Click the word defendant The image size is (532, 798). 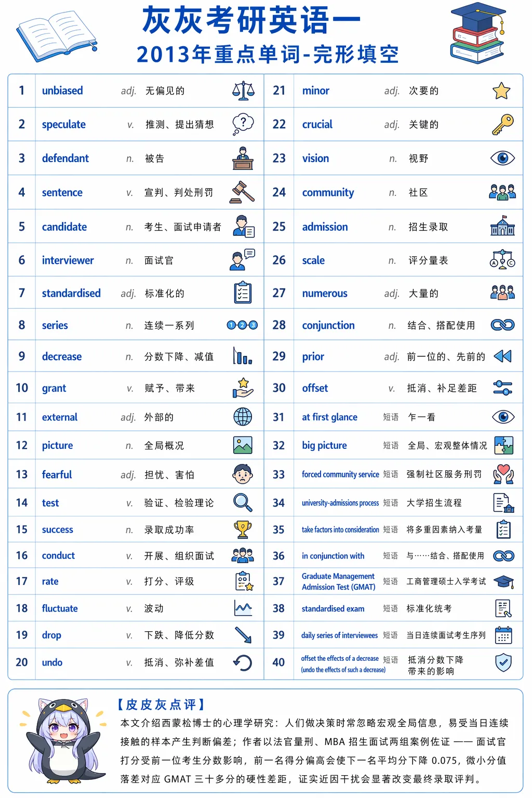[65, 158]
